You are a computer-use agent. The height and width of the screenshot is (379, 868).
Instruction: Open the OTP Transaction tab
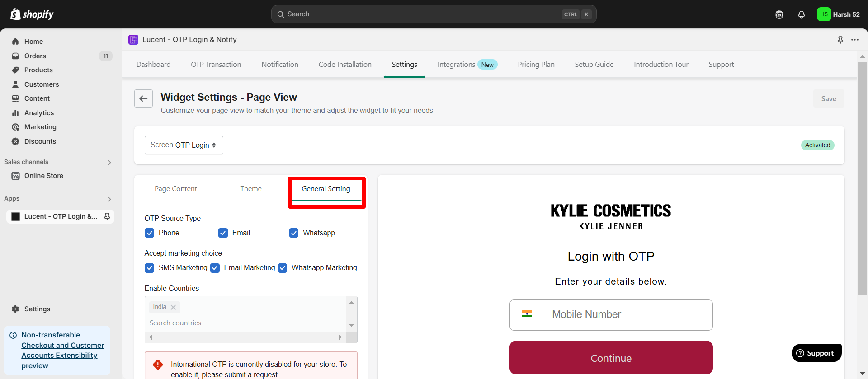point(216,65)
